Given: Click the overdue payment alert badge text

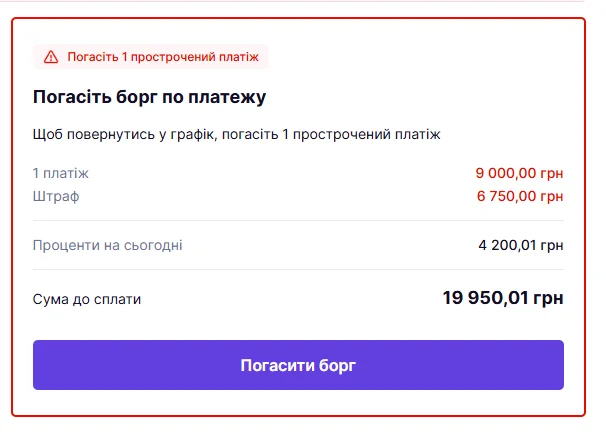Looking at the screenshot, I should coord(162,57).
